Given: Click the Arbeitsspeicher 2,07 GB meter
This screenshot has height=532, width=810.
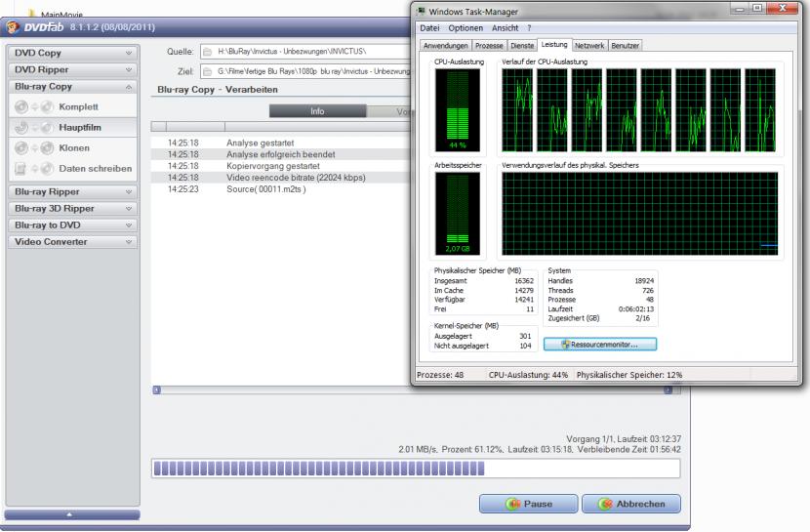Looking at the screenshot, I should coord(458,214).
